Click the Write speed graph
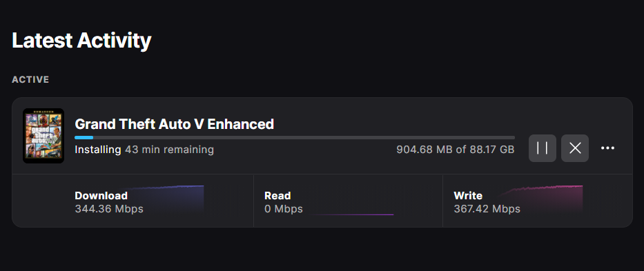Image resolution: width=644 pixels, height=271 pixels. pos(541,199)
